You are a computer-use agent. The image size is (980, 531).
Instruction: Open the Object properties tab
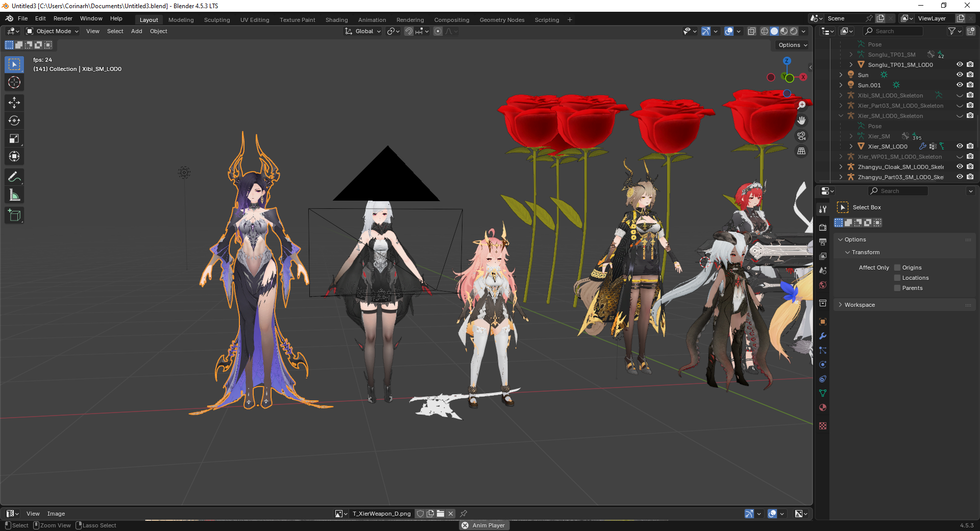click(x=823, y=322)
